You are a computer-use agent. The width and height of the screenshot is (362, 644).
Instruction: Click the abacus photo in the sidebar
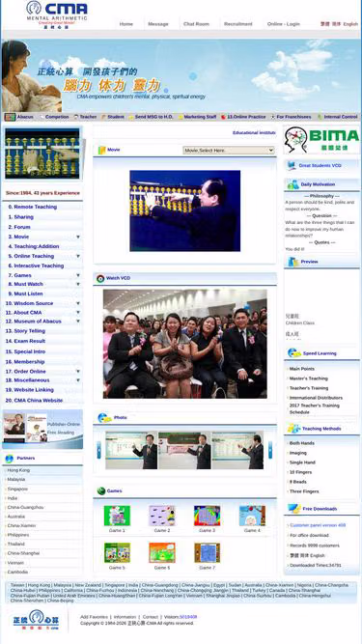42,154
